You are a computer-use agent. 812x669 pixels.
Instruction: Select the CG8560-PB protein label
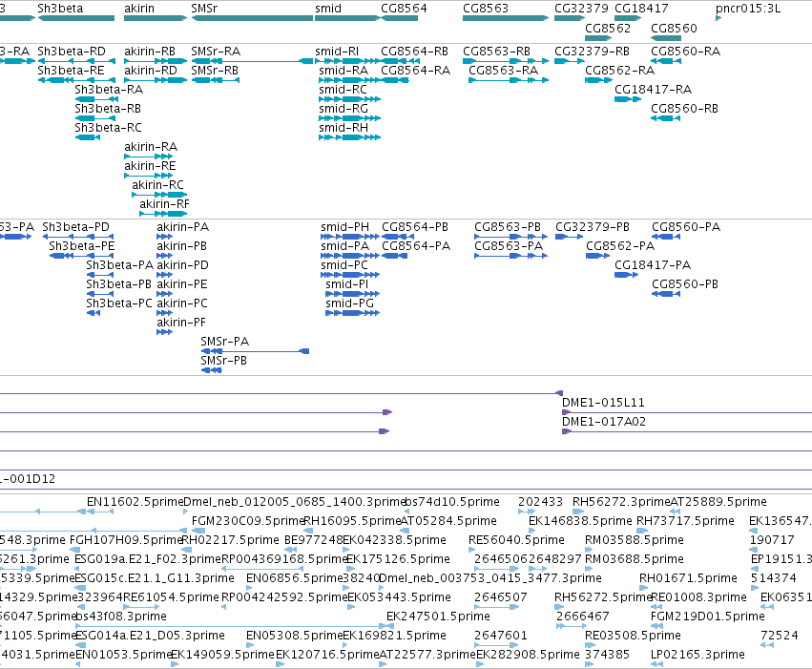click(685, 283)
